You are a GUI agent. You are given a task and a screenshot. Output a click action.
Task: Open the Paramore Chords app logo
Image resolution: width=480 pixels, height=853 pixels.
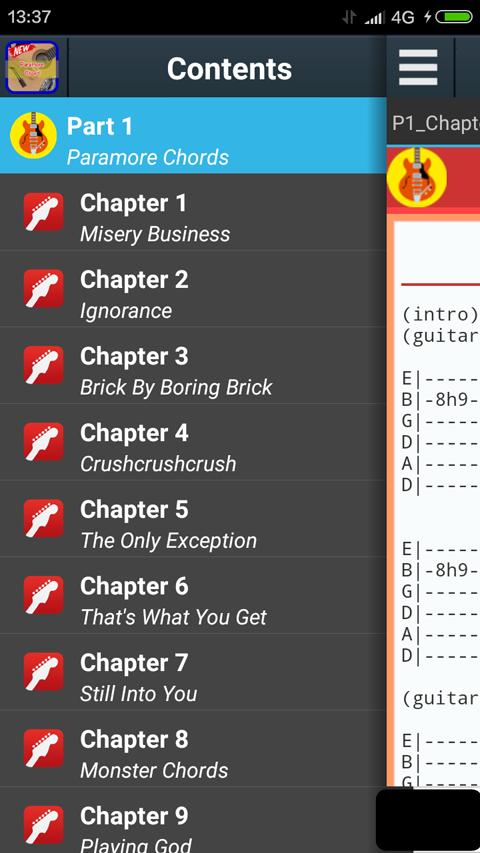(32, 67)
